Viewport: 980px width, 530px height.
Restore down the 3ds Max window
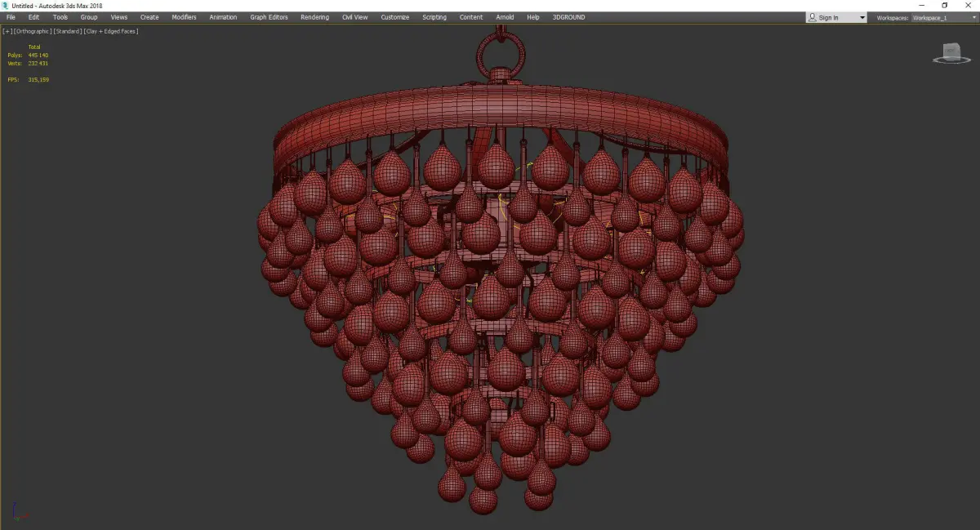(945, 6)
